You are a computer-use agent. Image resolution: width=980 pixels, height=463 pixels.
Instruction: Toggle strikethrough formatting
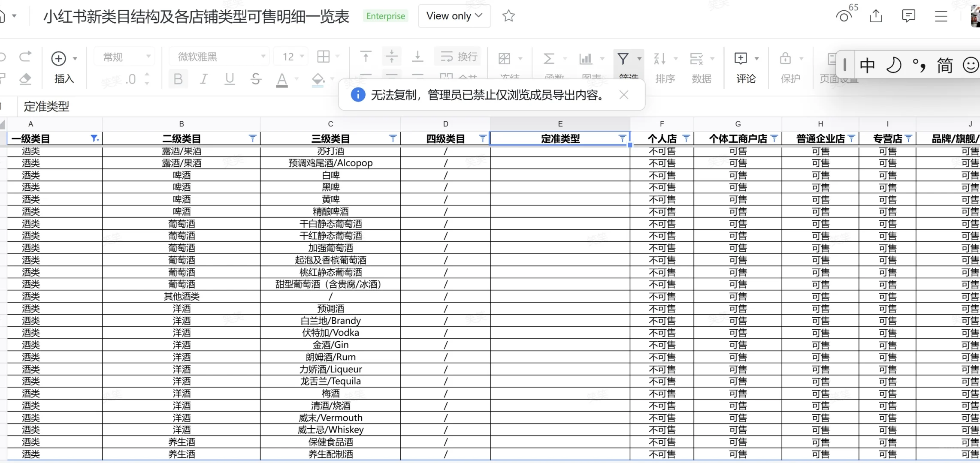[256, 79]
